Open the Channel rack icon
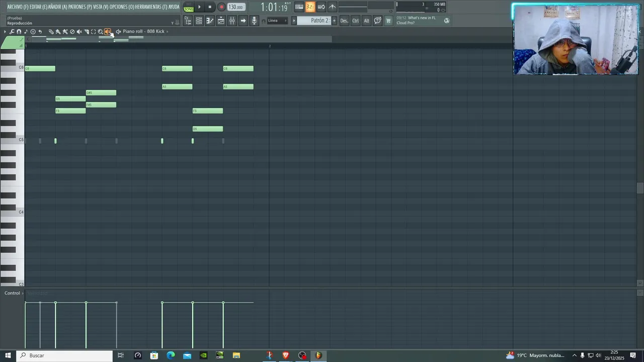This screenshot has width=644, height=362. 199,21
